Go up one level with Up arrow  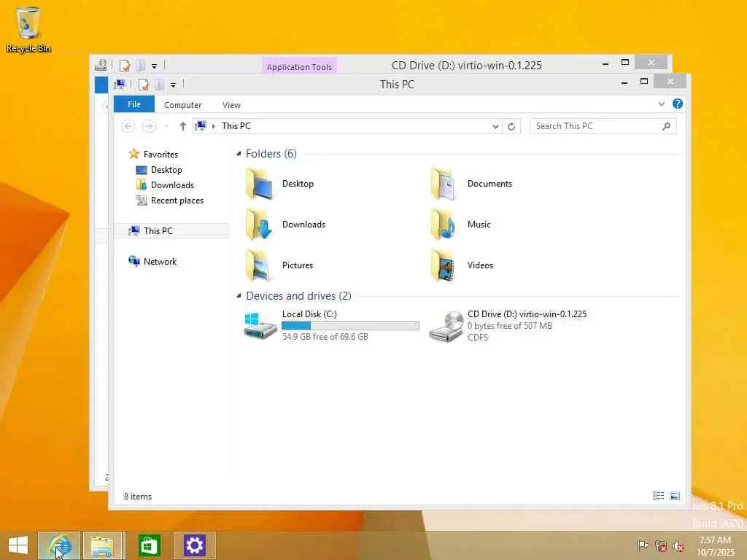point(183,126)
